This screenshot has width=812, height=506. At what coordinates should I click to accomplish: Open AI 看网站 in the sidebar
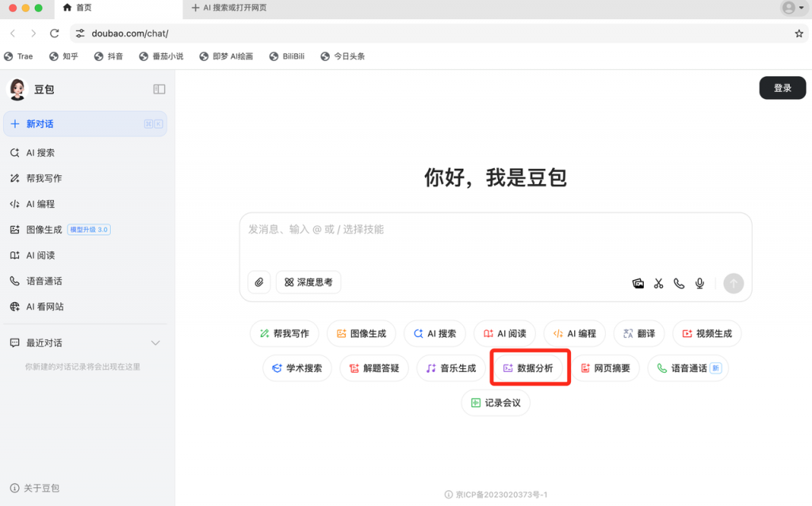[85, 307]
